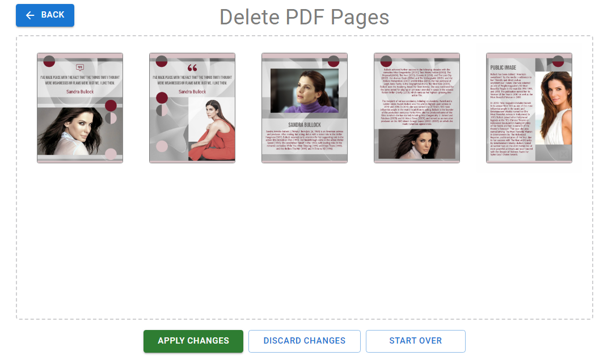The width and height of the screenshot is (608, 364).
Task: Select the fifth page titled Public Image
Action: 529,108
